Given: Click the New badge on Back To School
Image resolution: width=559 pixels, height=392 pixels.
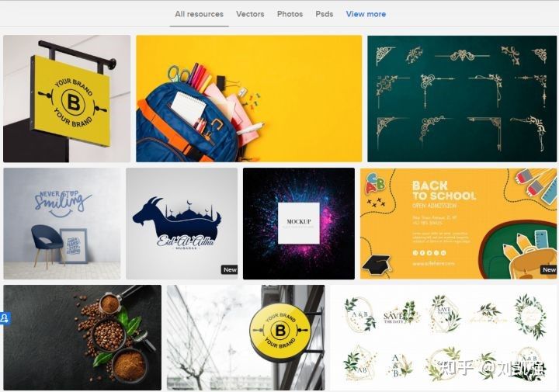Looking at the screenshot, I should [x=548, y=270].
